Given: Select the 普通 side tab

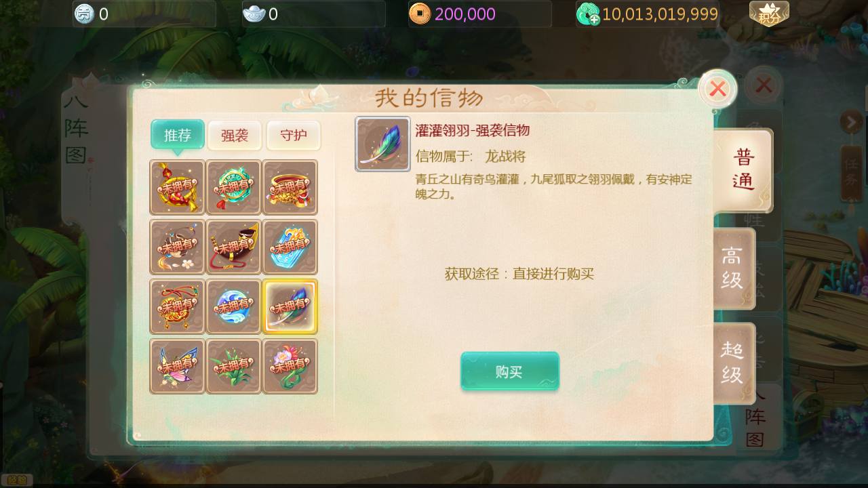Looking at the screenshot, I should pos(743,169).
